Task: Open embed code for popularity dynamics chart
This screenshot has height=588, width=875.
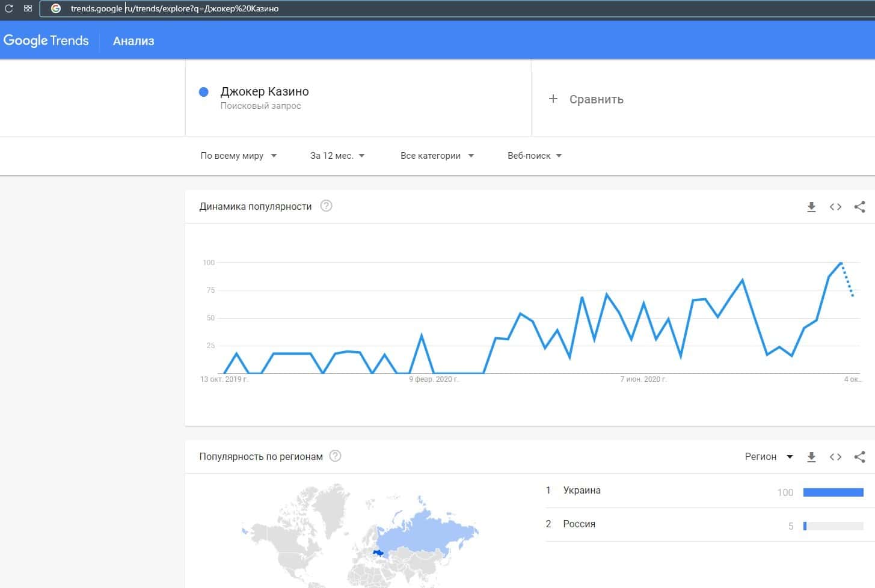Action: click(x=835, y=207)
